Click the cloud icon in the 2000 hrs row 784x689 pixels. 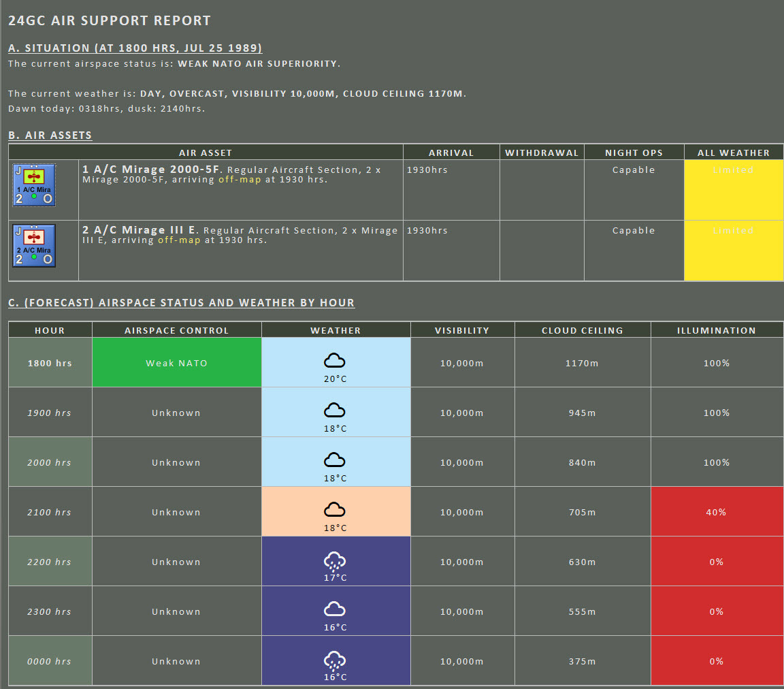coord(335,460)
